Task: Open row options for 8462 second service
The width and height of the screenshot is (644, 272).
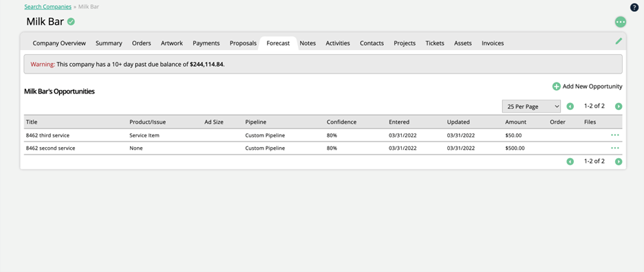Action: (615, 148)
